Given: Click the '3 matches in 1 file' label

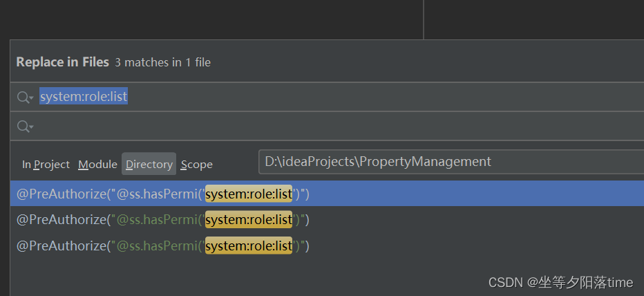Looking at the screenshot, I should coord(162,62).
